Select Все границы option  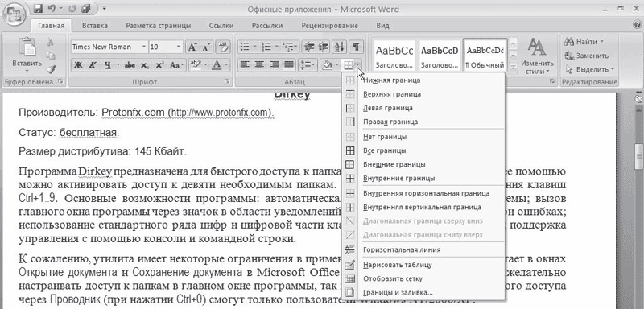(x=423, y=150)
